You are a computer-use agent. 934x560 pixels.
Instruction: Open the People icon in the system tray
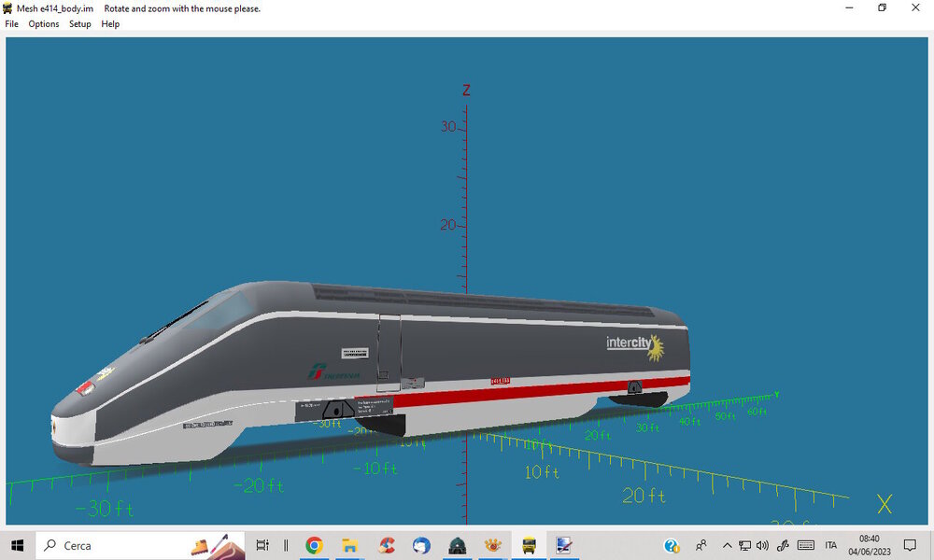pos(701,545)
